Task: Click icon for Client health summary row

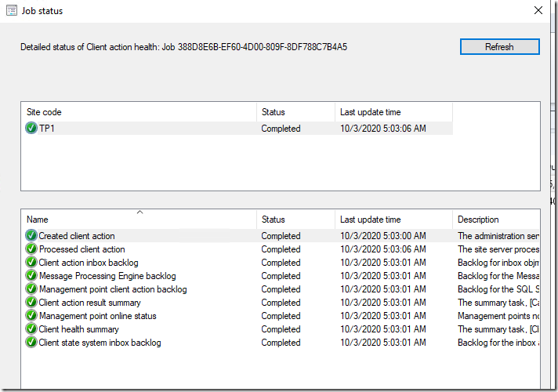Action: pos(31,329)
